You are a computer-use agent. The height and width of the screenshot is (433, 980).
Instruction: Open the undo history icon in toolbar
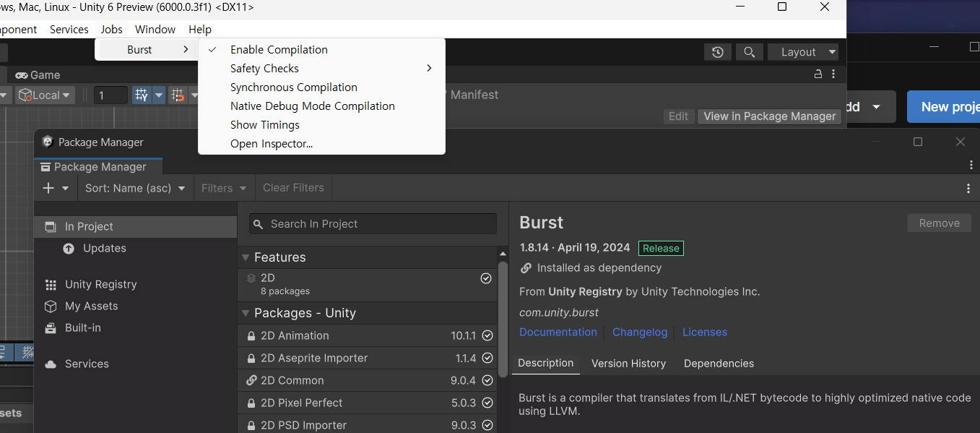coord(717,52)
